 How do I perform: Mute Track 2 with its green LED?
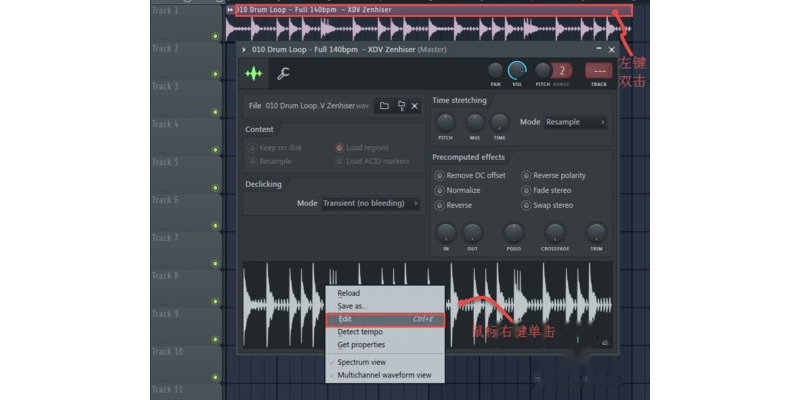(215, 74)
